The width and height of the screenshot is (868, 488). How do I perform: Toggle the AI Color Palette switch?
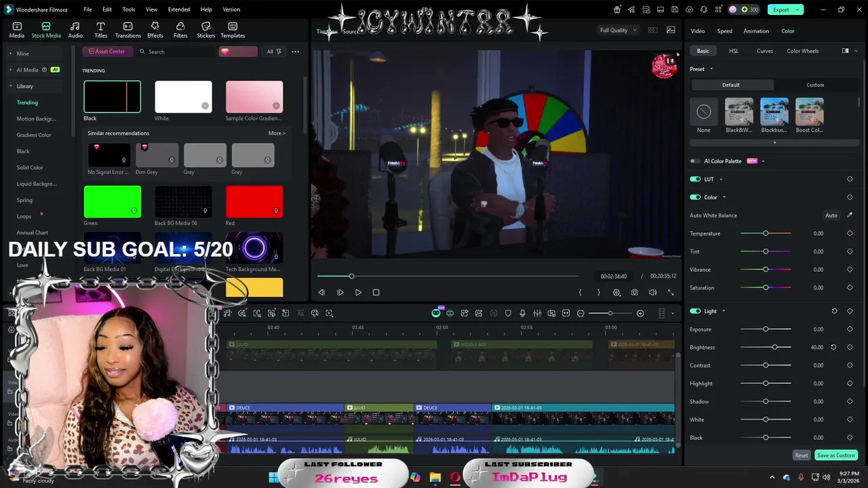point(695,161)
